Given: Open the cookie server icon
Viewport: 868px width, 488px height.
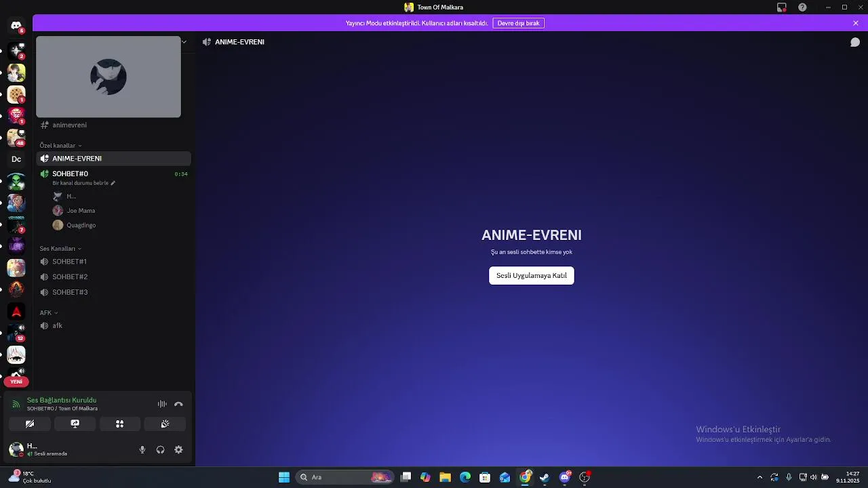Looking at the screenshot, I should pos(16,94).
